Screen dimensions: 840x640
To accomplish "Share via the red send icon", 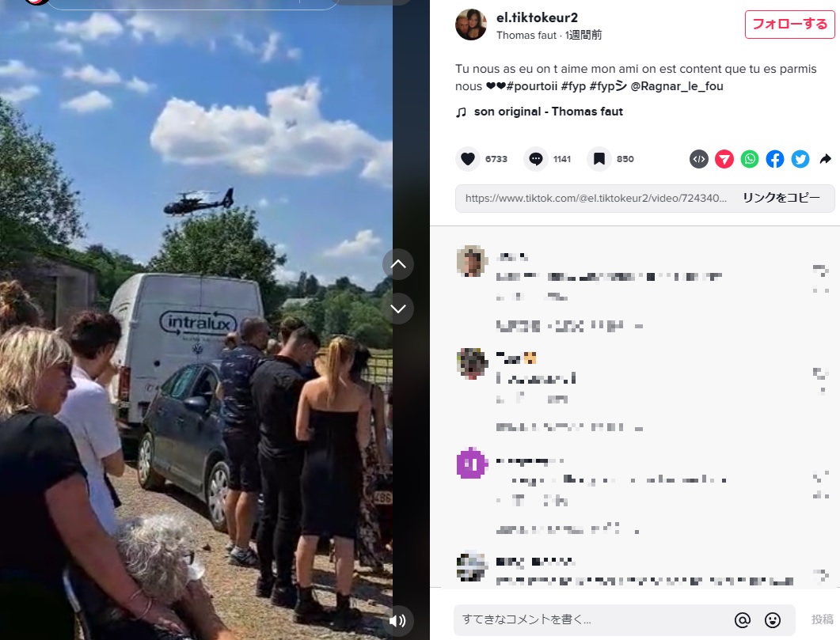I will coord(724,159).
